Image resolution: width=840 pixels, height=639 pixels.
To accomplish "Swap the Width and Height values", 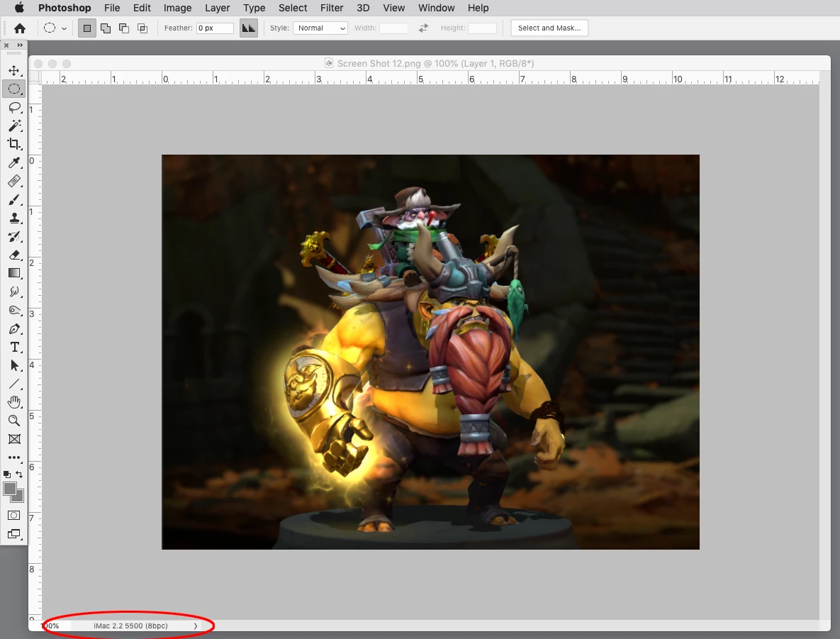I will (423, 28).
